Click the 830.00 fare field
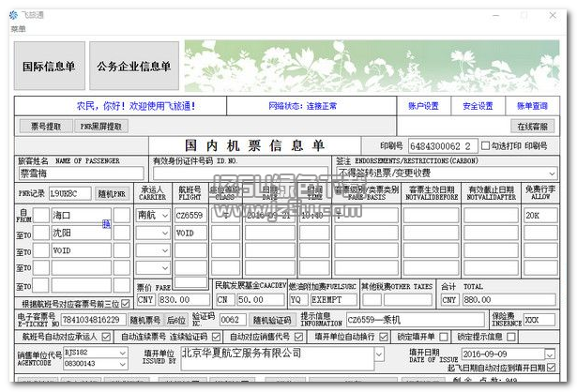Viewport: 577px width, 392px height. [x=184, y=300]
